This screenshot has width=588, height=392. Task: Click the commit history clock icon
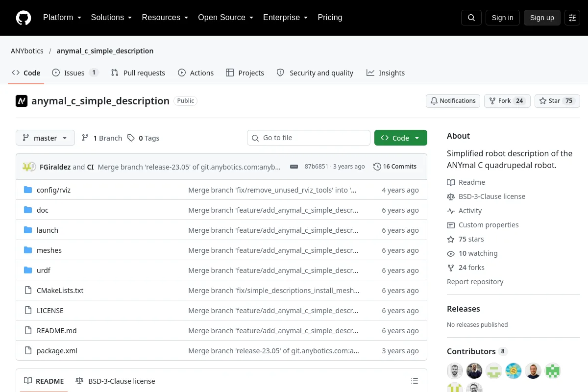[x=377, y=167]
